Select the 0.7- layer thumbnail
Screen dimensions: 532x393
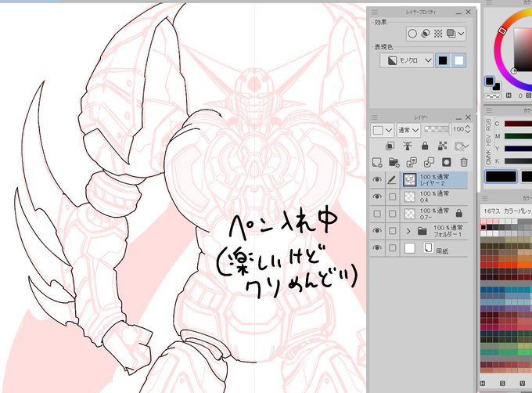click(410, 214)
